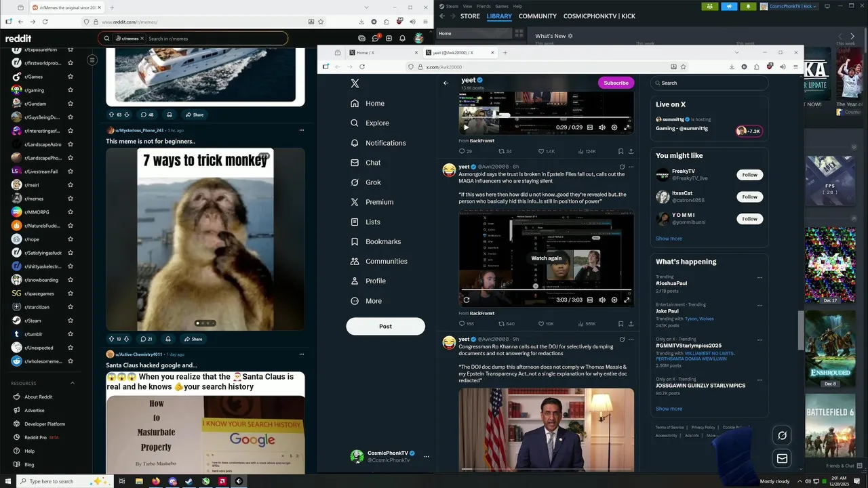868x488 pixels.
Task: Seek on the 0:29 video progress bar
Action: (x=546, y=119)
